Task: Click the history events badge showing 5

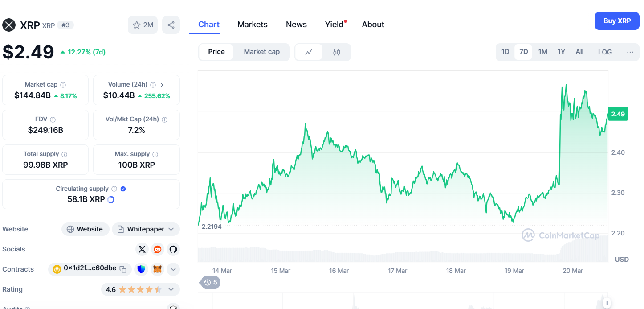Action: [211, 282]
